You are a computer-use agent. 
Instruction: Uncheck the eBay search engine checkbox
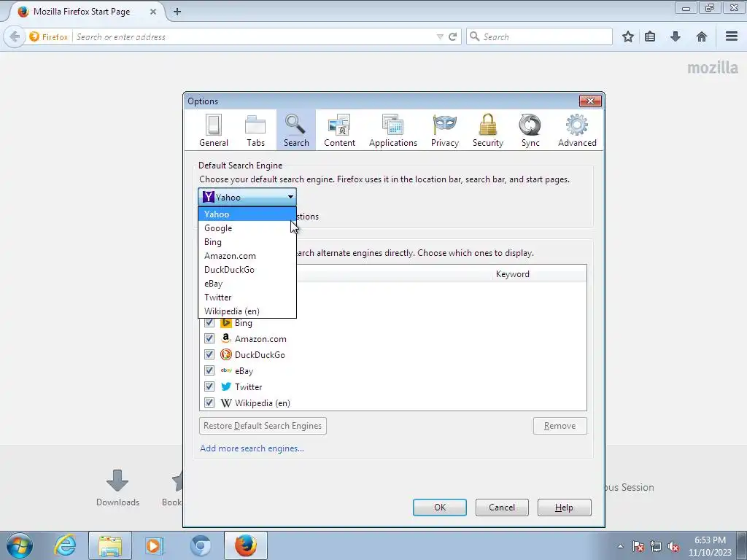209,370
